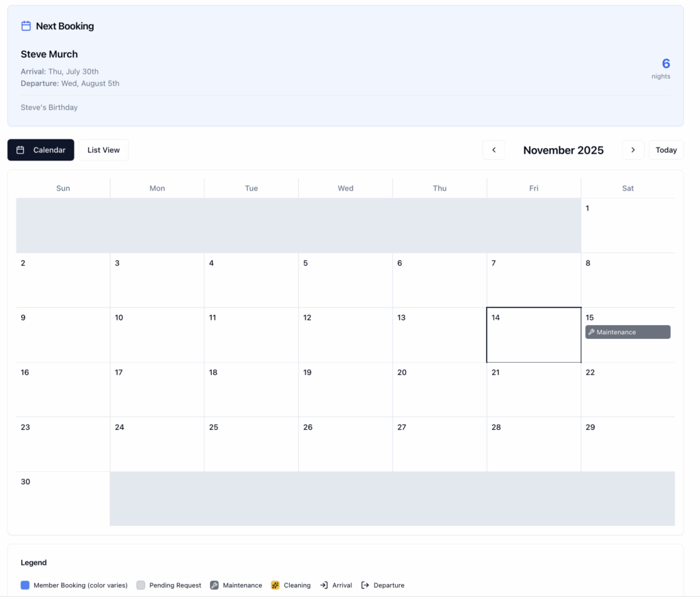The width and height of the screenshot is (700, 597).
Task: Click the November 2025 month heading
Action: click(563, 150)
